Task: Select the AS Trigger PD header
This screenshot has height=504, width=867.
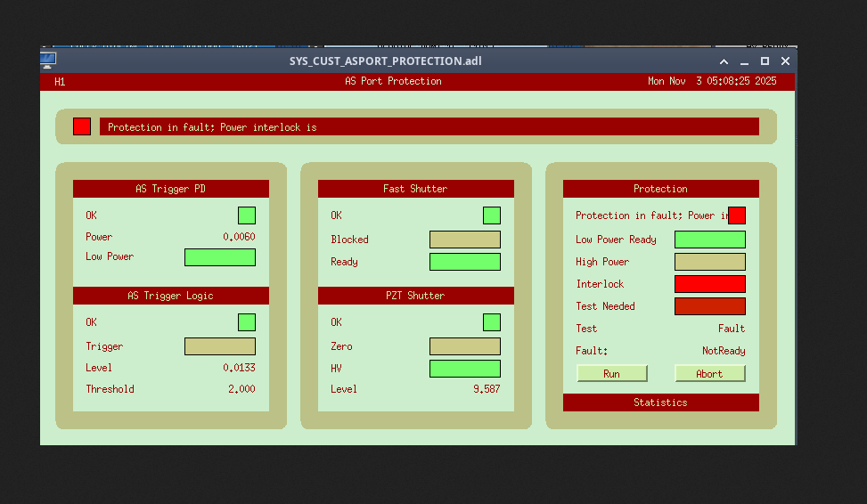Action: [x=170, y=189]
